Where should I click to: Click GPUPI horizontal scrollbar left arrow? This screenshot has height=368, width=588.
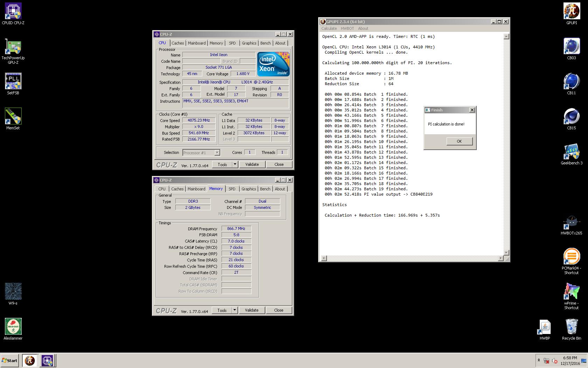(x=324, y=258)
